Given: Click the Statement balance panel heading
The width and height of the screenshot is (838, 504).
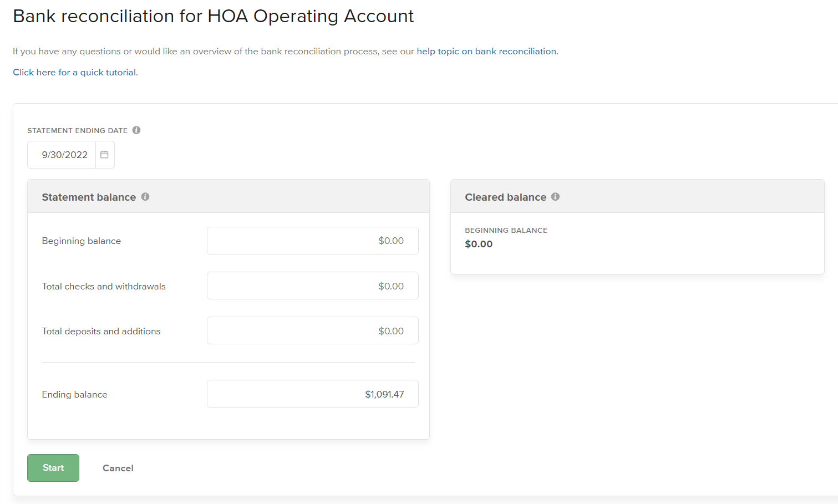Looking at the screenshot, I should pos(89,197).
